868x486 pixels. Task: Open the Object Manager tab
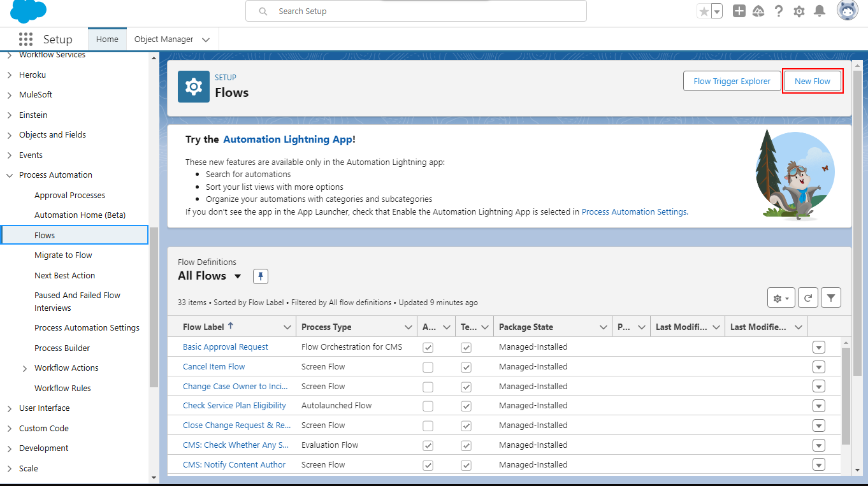click(x=164, y=39)
